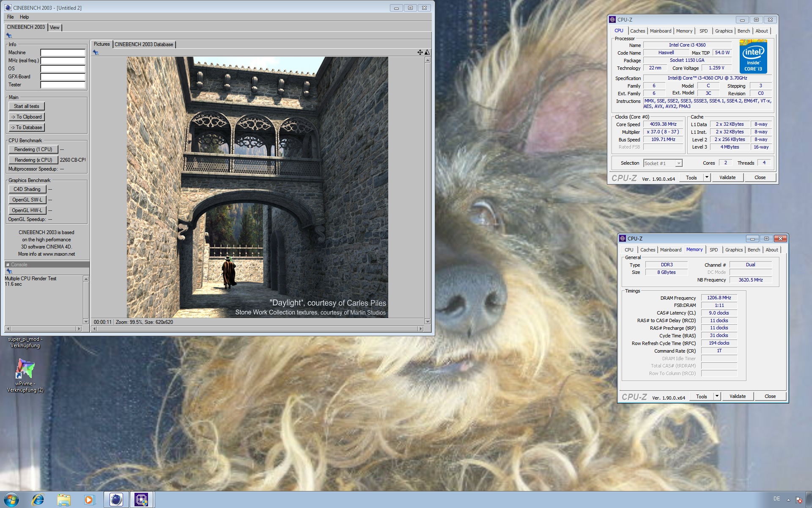The image size is (812, 508).
Task: Open the Tools dropdown arrow in the lower CPU-Z
Action: pyautogui.click(x=717, y=396)
